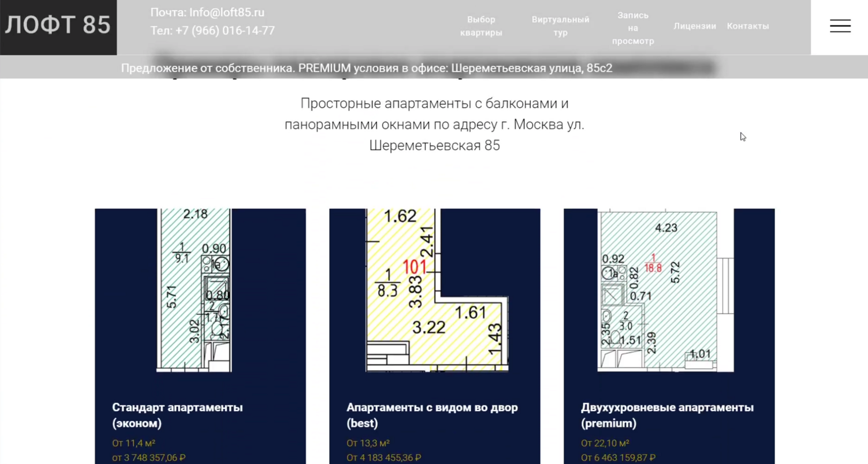Click the price От 4 183 455,36 ₽

[384, 457]
